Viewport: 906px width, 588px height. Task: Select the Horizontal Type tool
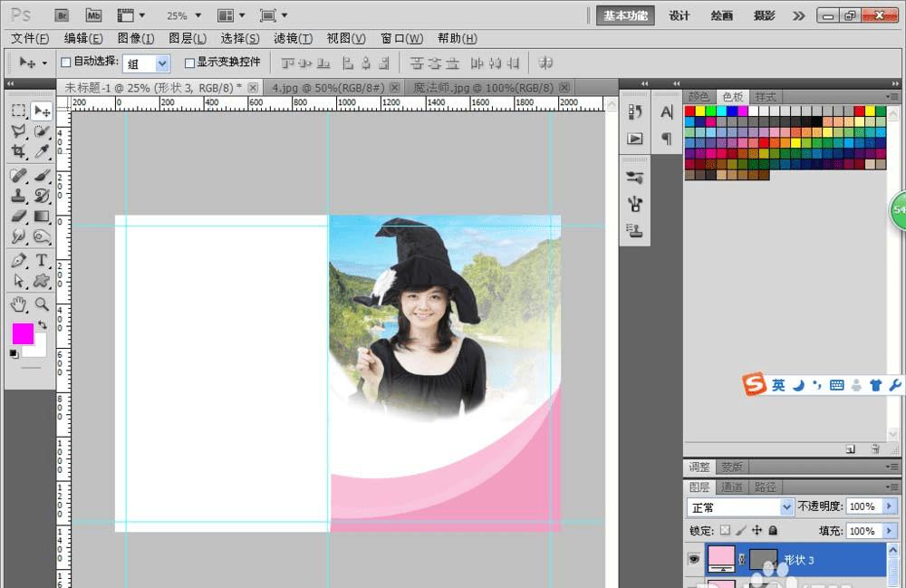[42, 261]
